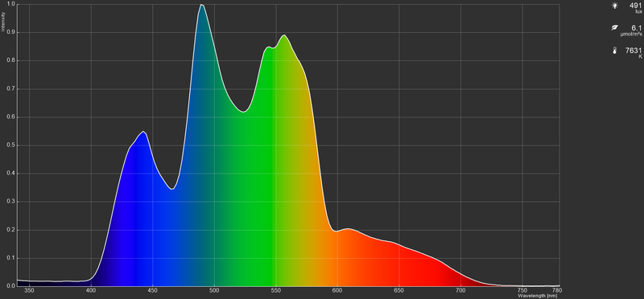
Task: Click the 750 wavelength tick label
Action: click(522, 290)
